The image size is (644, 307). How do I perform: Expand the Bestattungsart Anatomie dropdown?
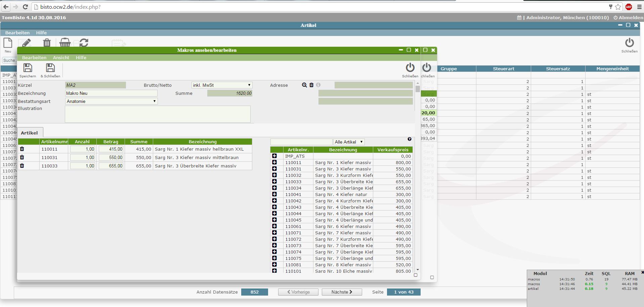[x=111, y=101]
